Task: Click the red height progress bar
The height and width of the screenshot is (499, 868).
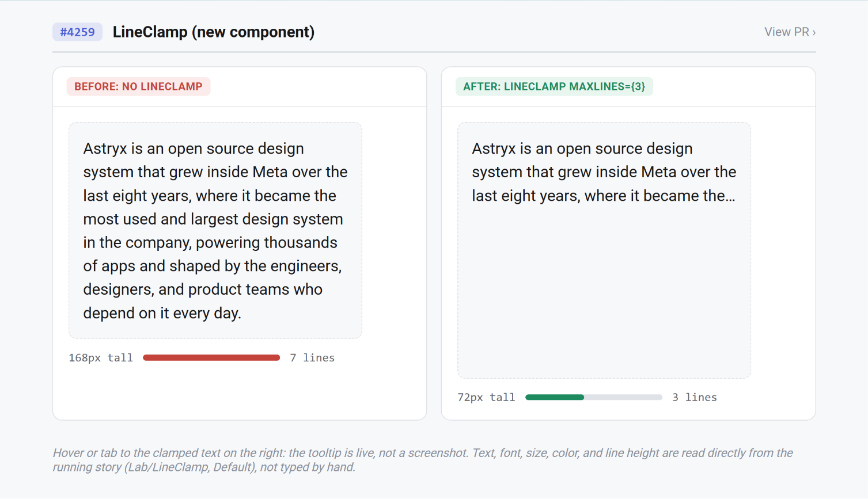Action: 211,358
